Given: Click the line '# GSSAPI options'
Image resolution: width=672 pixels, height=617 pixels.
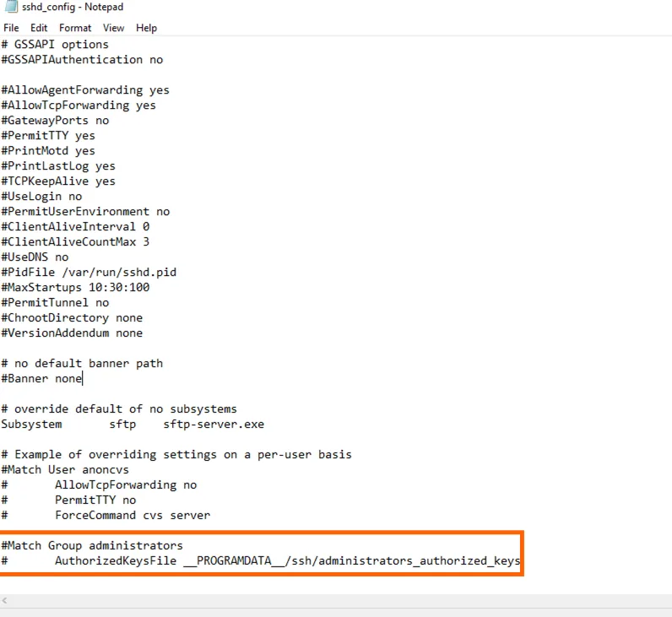Looking at the screenshot, I should 55,45.
